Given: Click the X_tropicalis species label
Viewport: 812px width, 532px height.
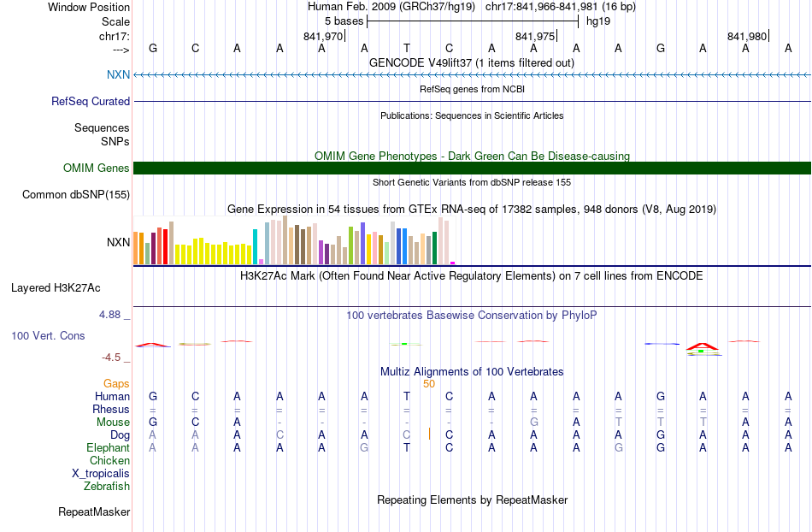Looking at the screenshot, I should 101,474.
